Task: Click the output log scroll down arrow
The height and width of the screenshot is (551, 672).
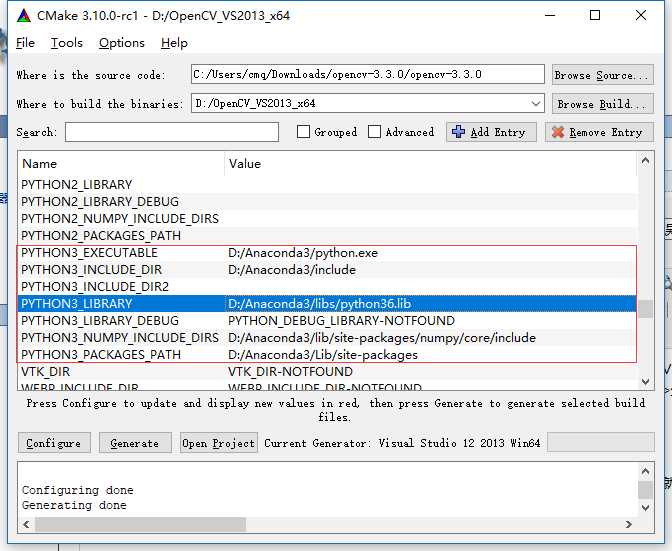Action: click(645, 508)
